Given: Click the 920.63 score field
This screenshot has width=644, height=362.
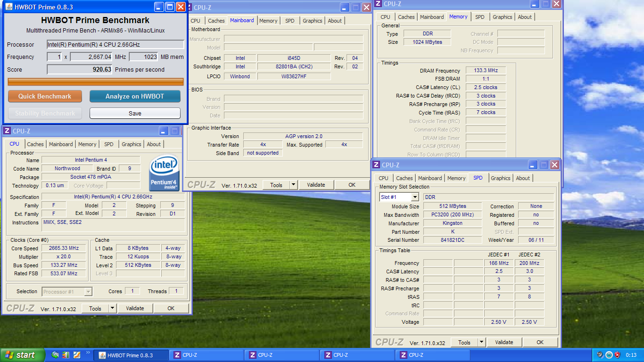Looking at the screenshot, I should pos(80,69).
